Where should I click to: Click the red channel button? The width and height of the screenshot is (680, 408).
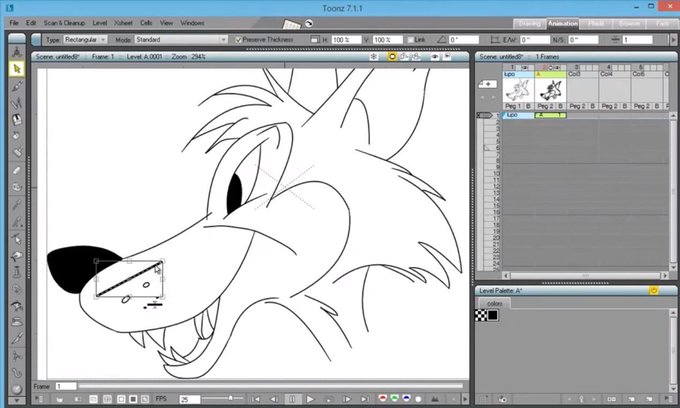coord(382,398)
